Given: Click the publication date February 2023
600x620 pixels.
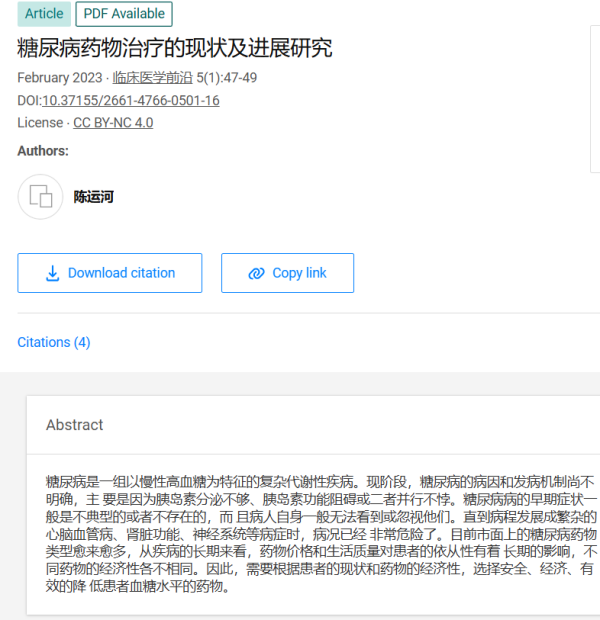Looking at the screenshot, I should pos(60,78).
